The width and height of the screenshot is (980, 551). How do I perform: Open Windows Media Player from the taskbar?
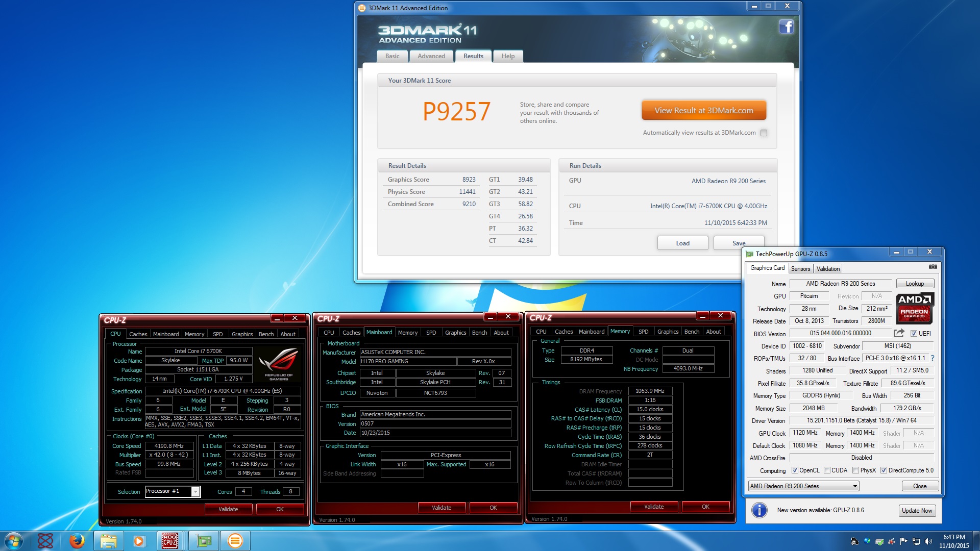[139, 541]
